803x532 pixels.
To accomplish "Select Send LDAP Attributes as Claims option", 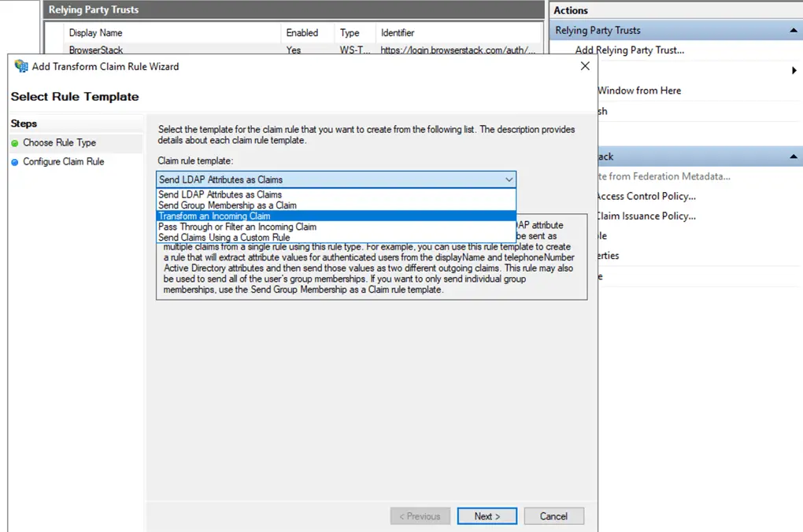I will coord(220,194).
